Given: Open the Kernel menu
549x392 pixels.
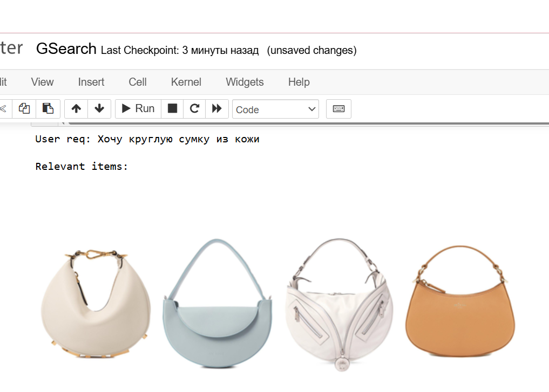Looking at the screenshot, I should click(186, 82).
